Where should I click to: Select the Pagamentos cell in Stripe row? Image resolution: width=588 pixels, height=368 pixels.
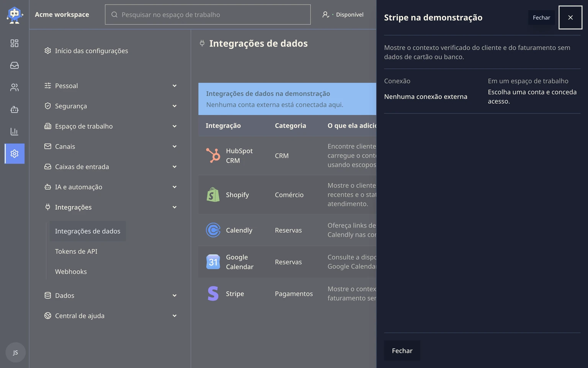[x=294, y=294]
